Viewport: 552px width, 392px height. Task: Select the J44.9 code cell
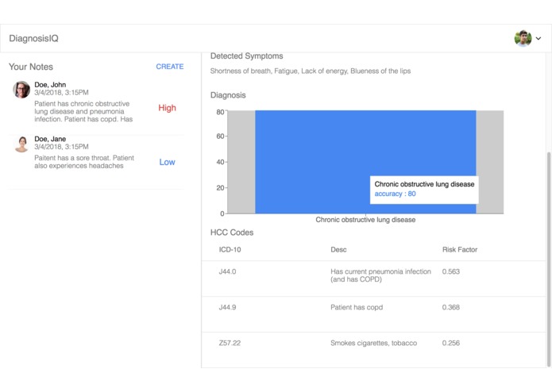pyautogui.click(x=227, y=307)
